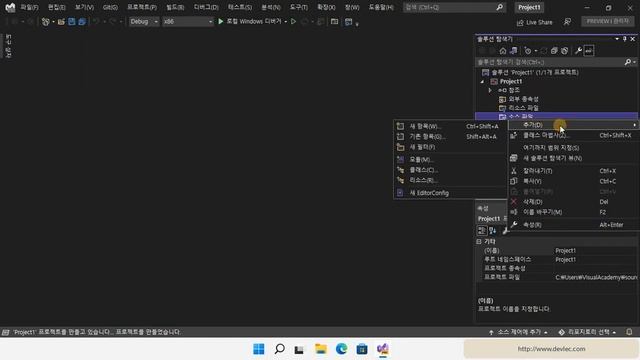Click the Open File toolbar icon
640x360 pixels.
(61, 22)
